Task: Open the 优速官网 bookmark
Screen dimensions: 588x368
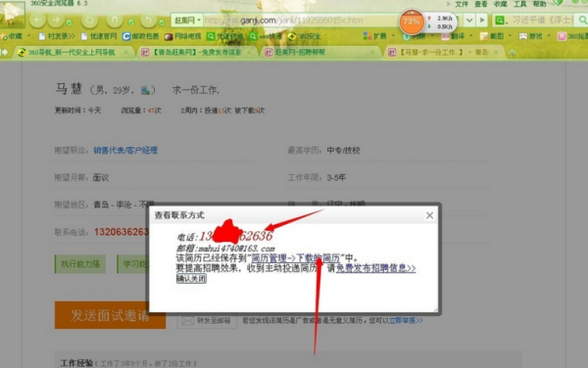Action: pos(99,36)
